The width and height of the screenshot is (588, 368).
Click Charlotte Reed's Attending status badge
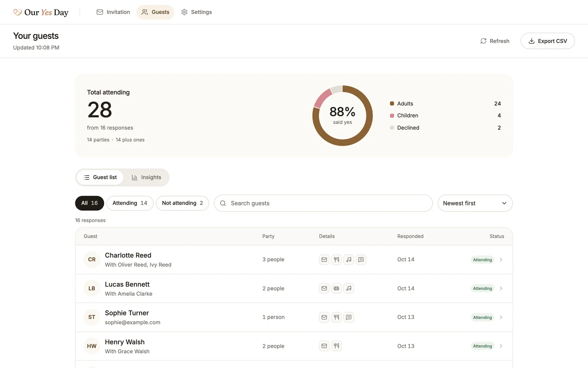pyautogui.click(x=483, y=260)
